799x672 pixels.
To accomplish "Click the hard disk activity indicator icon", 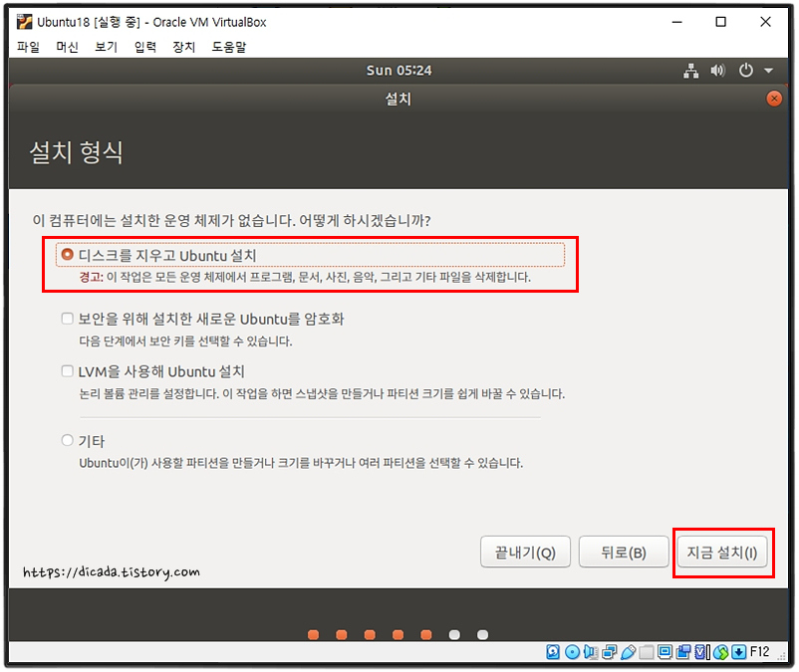I will pyautogui.click(x=553, y=652).
